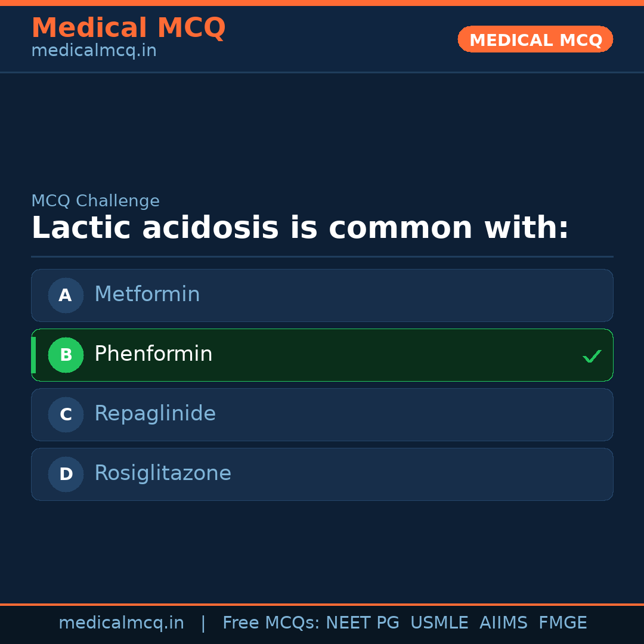Open the Medical MCQ header title
Image resolution: width=644 pixels, height=644 pixels.
pos(128,28)
